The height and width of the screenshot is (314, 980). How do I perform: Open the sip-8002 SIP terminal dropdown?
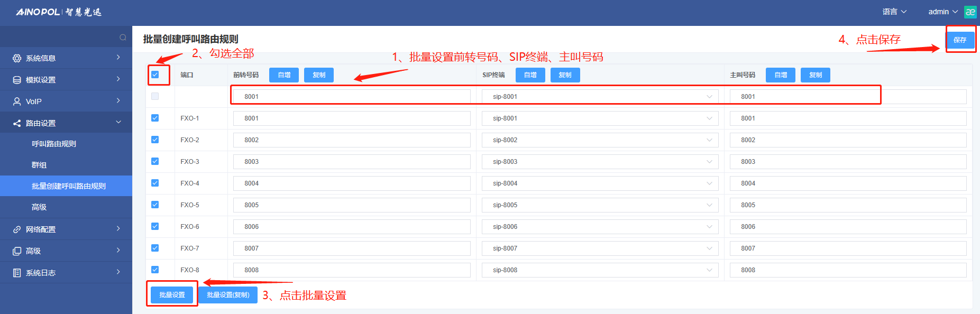[600, 140]
